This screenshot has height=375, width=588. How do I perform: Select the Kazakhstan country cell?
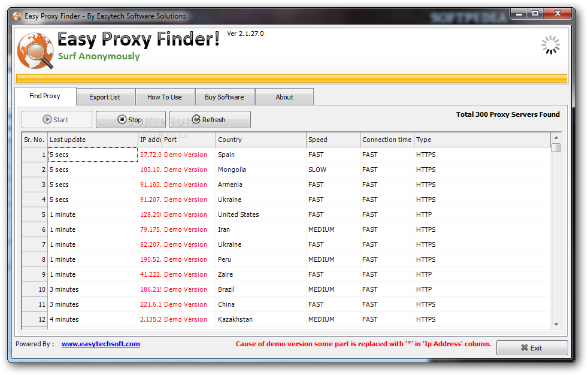pyautogui.click(x=261, y=319)
